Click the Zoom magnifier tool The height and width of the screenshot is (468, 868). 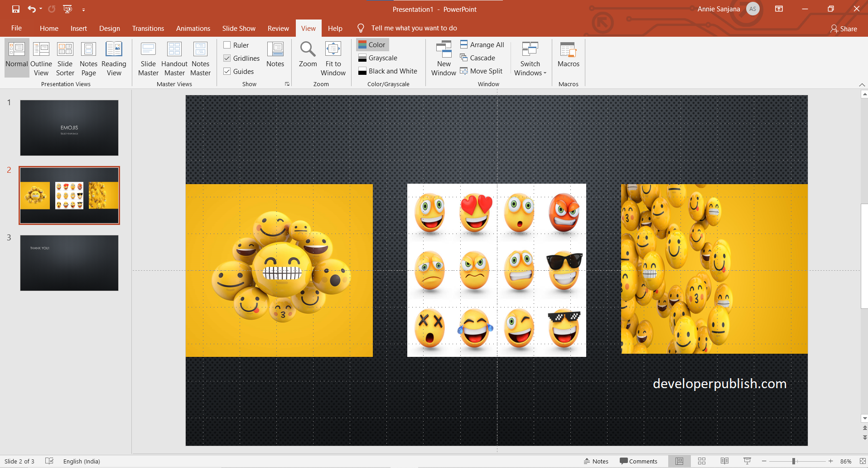tap(308, 58)
